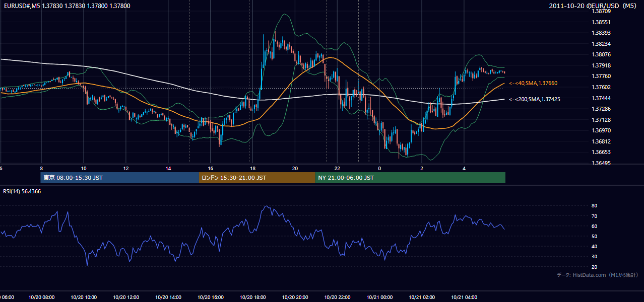Click hour label 12 under the price chart
Viewport: 644px width, 302px height.
(126, 168)
